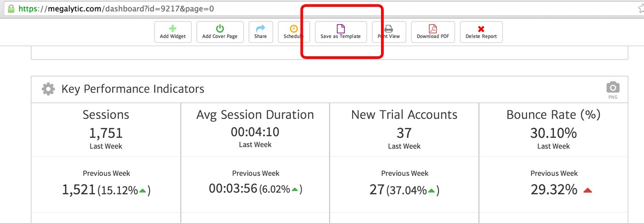The image size is (644, 223).
Task: Download the report as PDF
Action: [x=433, y=32]
